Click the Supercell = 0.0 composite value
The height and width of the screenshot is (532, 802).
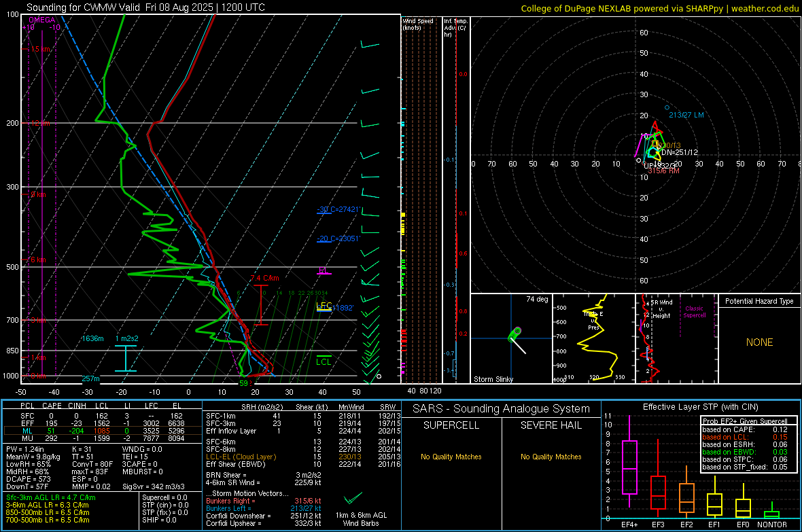(x=164, y=497)
